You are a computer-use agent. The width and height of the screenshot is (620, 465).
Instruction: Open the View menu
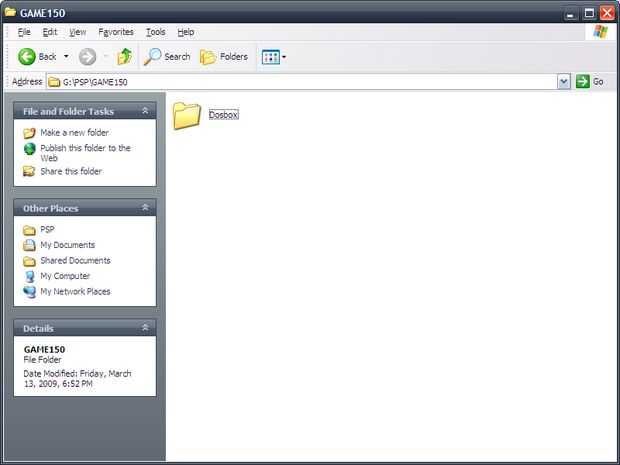point(78,32)
